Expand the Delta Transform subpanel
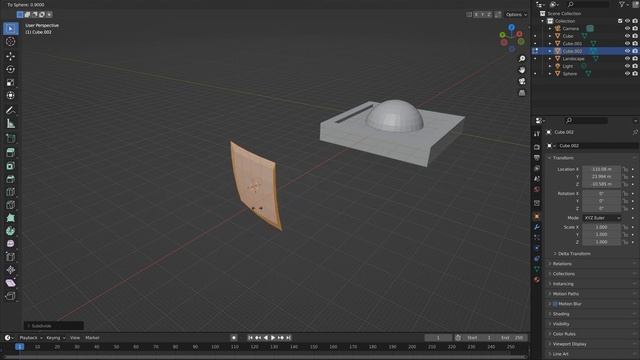 point(573,254)
